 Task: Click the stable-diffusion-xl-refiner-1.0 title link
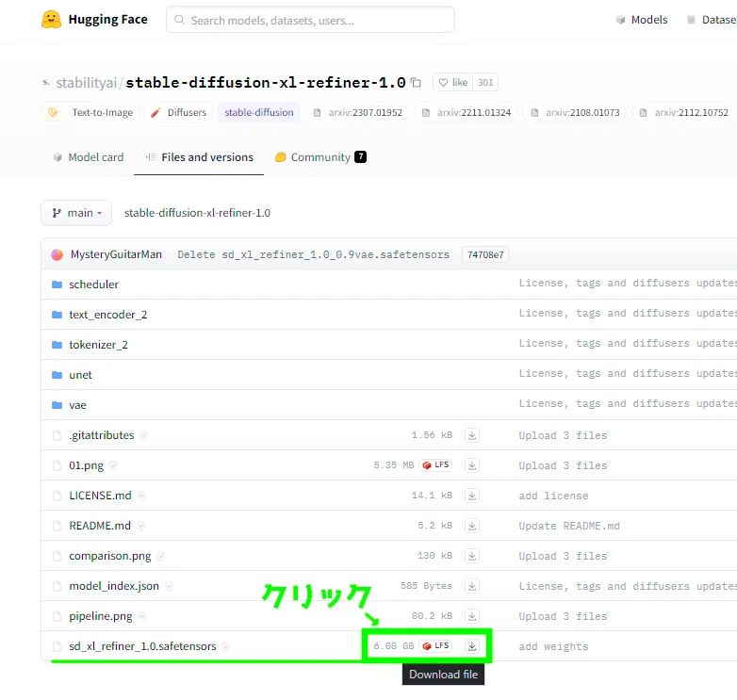[x=266, y=83]
